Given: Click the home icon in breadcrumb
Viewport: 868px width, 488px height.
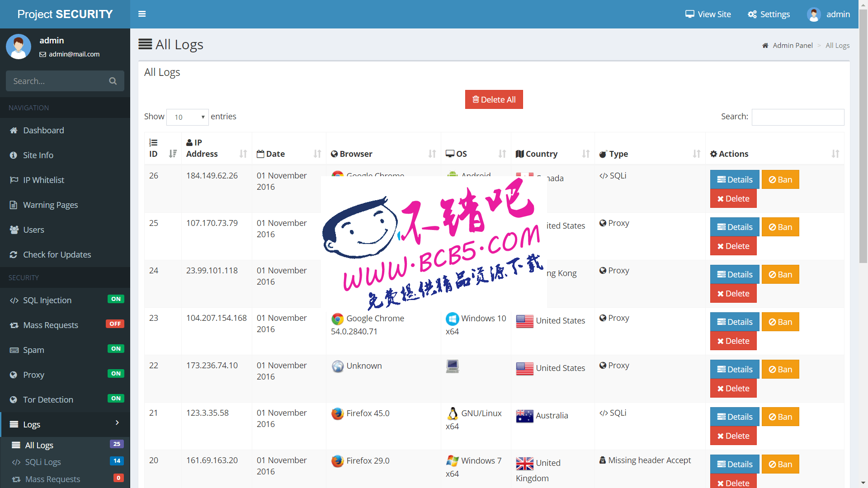Looking at the screenshot, I should [x=765, y=45].
